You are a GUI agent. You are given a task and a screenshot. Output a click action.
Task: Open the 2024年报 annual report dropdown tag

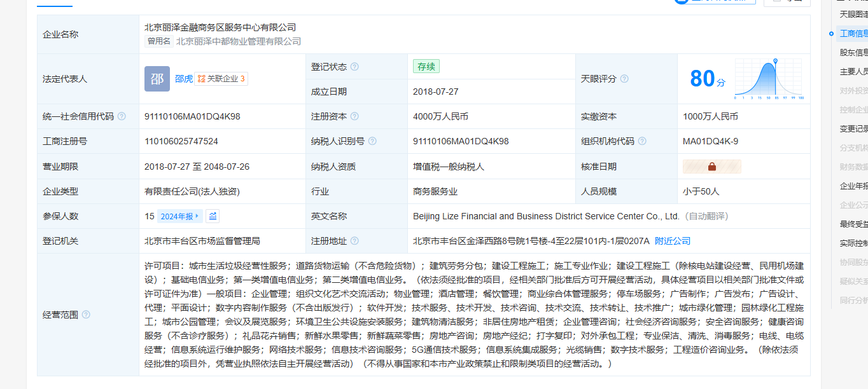(180, 216)
